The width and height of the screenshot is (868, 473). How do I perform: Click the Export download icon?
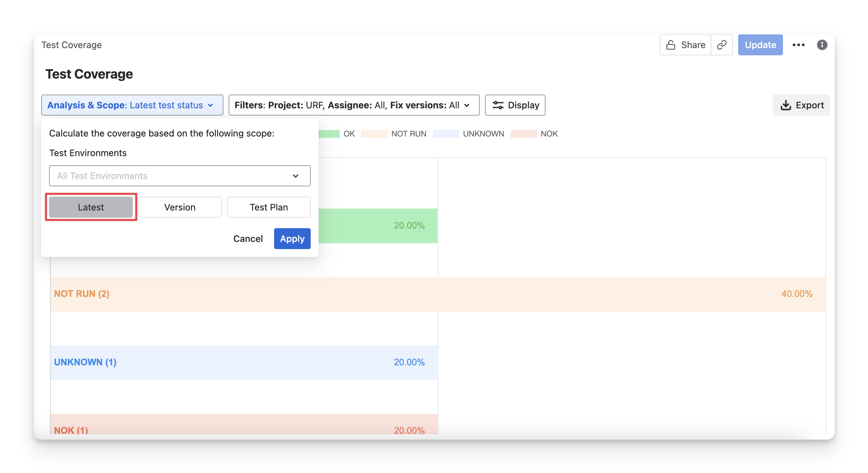786,105
